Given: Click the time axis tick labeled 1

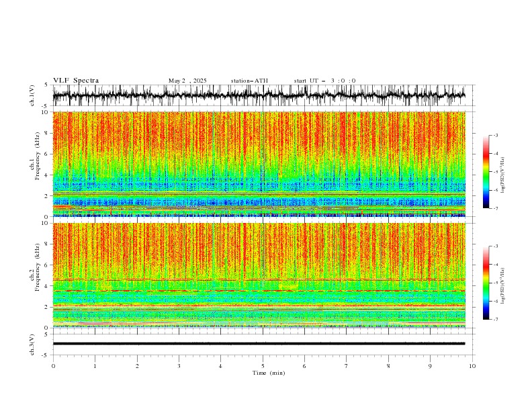Looking at the screenshot, I should (x=95, y=366).
